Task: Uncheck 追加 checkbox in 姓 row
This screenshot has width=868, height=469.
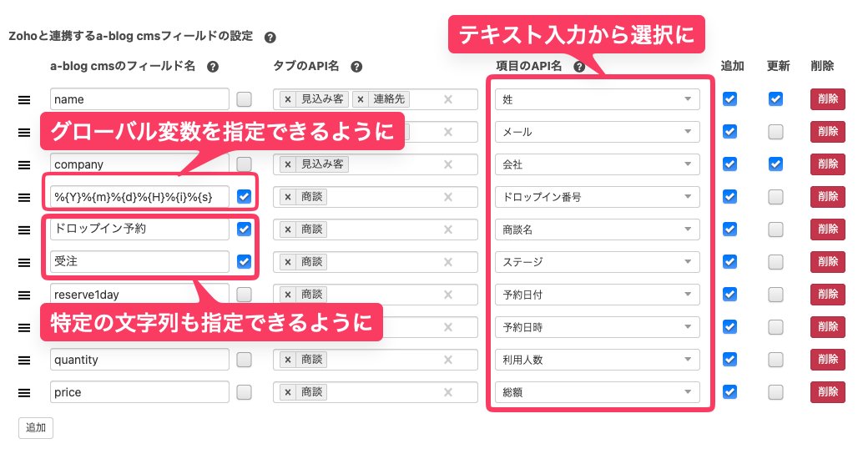Action: point(729,99)
